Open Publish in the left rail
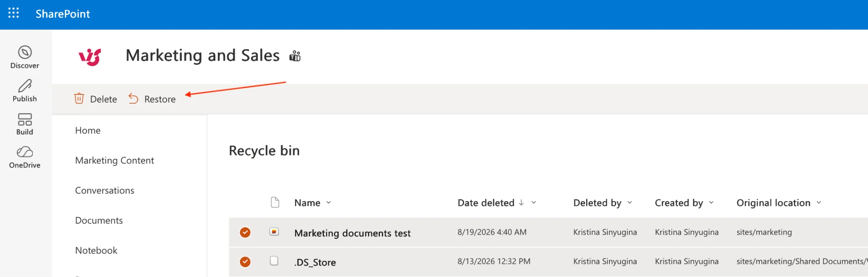Image resolution: width=868 pixels, height=277 pixels. [25, 91]
